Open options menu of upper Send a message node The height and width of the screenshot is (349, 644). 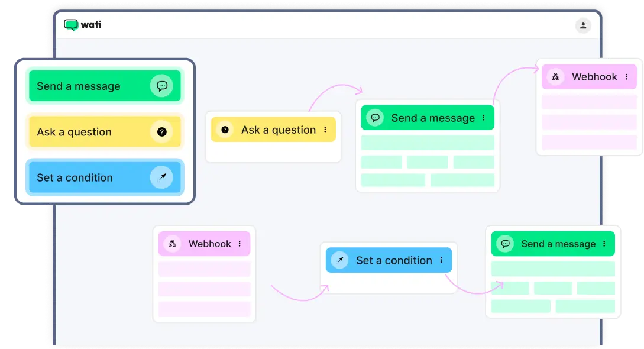(x=484, y=118)
